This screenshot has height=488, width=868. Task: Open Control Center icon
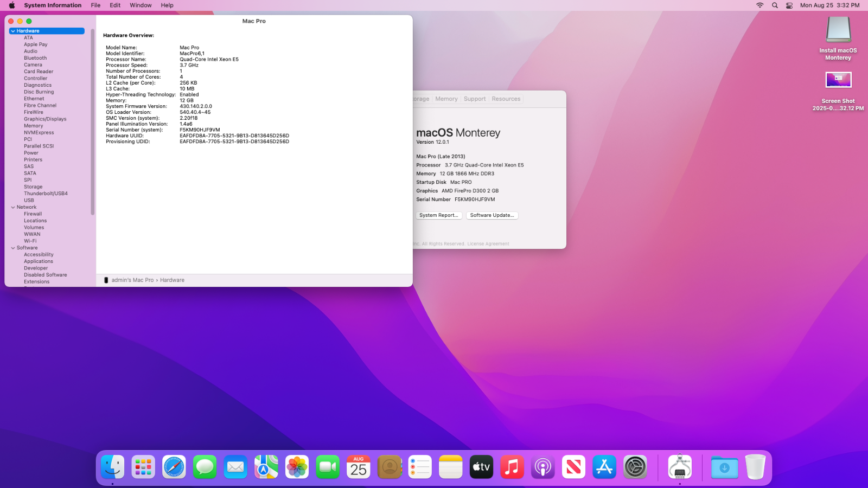pyautogui.click(x=789, y=5)
